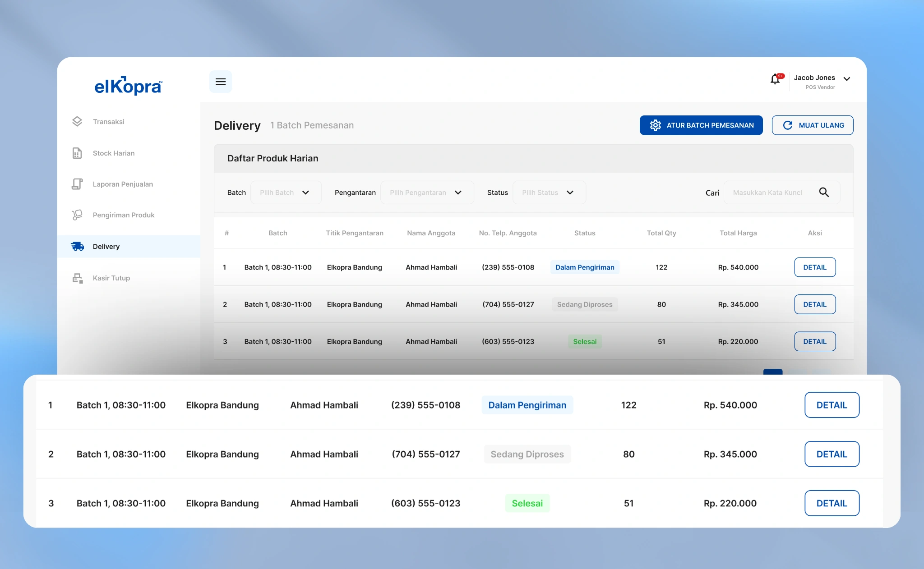
Task: Click the search magnifier icon
Action: pyautogui.click(x=824, y=193)
